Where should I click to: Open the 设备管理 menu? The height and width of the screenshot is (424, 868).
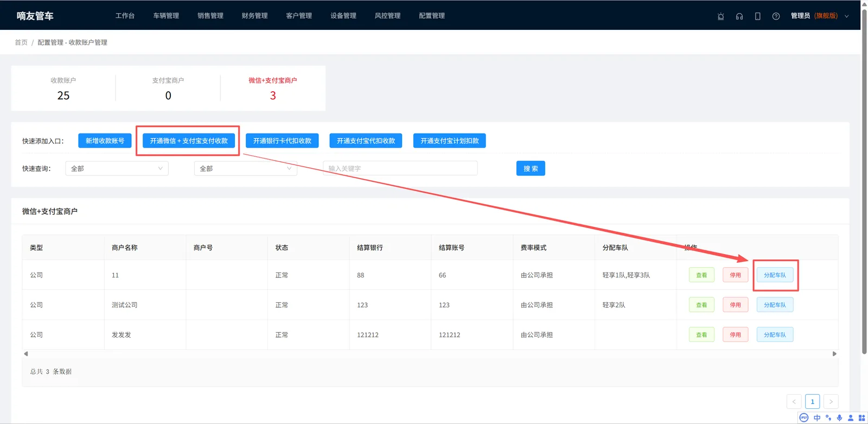(x=343, y=16)
